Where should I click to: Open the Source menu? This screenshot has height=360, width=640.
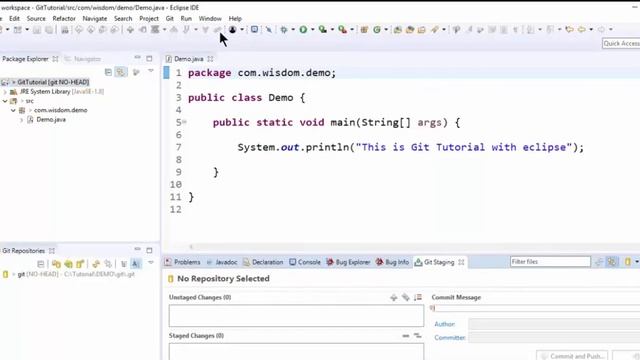(36, 18)
